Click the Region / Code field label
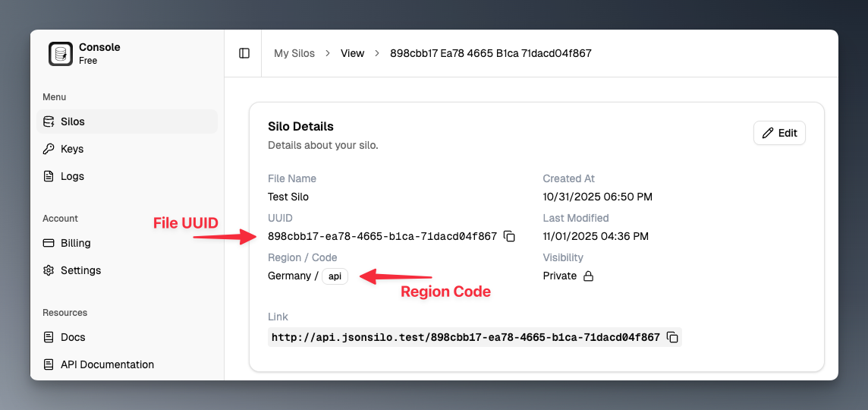Image resolution: width=868 pixels, height=410 pixels. tap(303, 257)
